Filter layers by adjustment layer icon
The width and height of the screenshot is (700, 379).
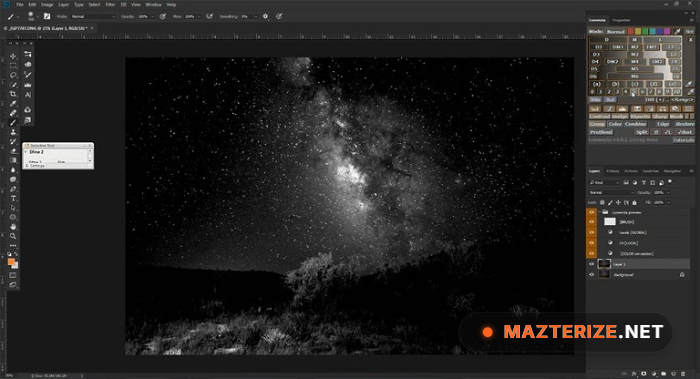(x=635, y=183)
